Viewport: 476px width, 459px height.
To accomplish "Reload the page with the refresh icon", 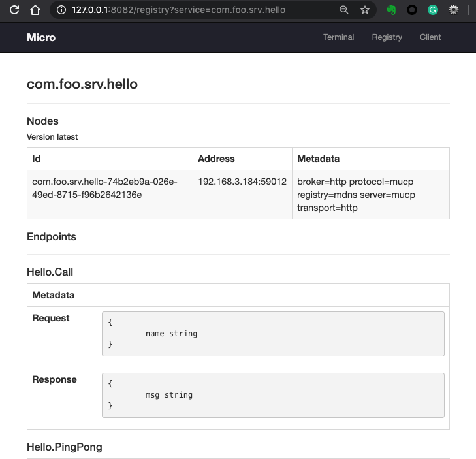I will click(x=14, y=10).
